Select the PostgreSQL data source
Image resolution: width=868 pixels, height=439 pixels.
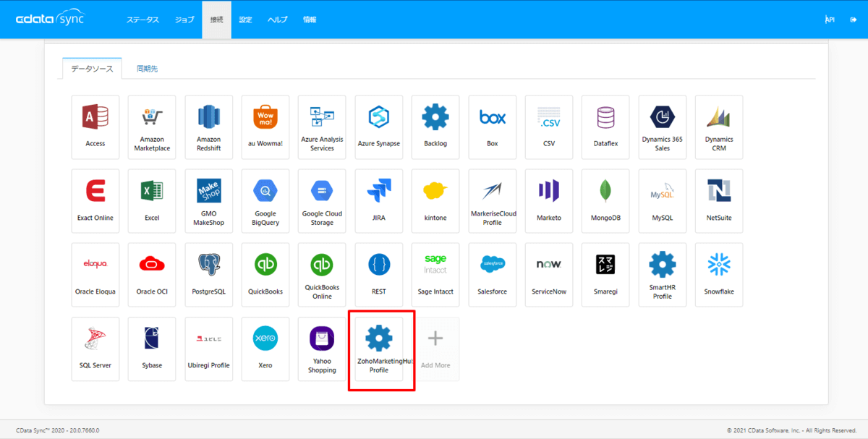click(209, 275)
